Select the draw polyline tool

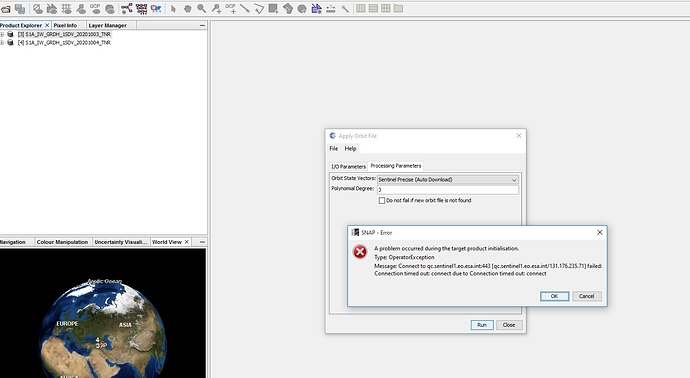(259, 8)
